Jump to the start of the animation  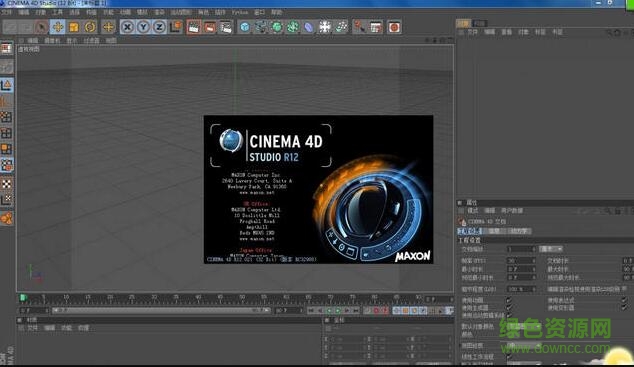[311, 310]
